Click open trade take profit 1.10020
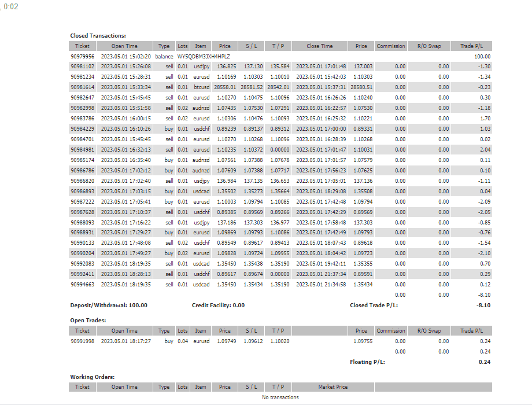 (279, 341)
